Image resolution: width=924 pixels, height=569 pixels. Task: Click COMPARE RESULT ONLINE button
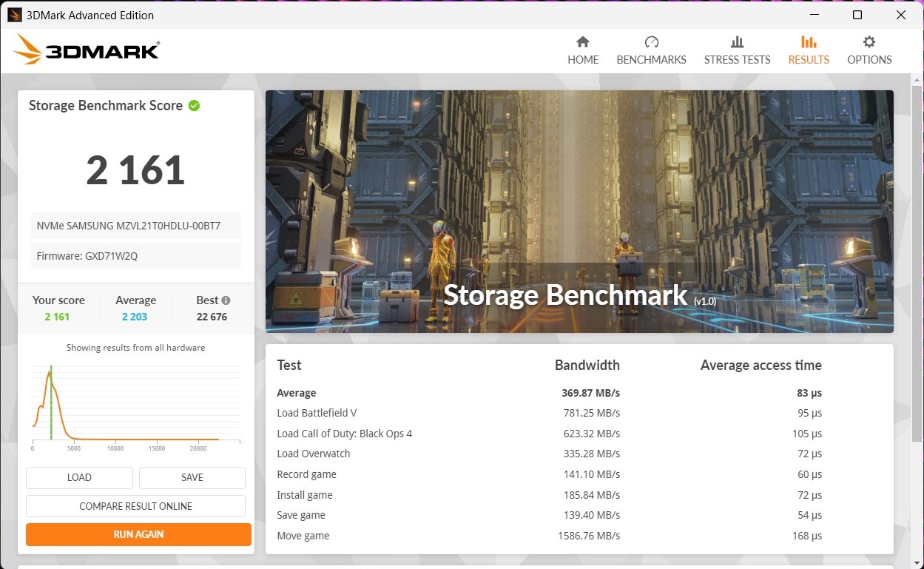pyautogui.click(x=136, y=506)
